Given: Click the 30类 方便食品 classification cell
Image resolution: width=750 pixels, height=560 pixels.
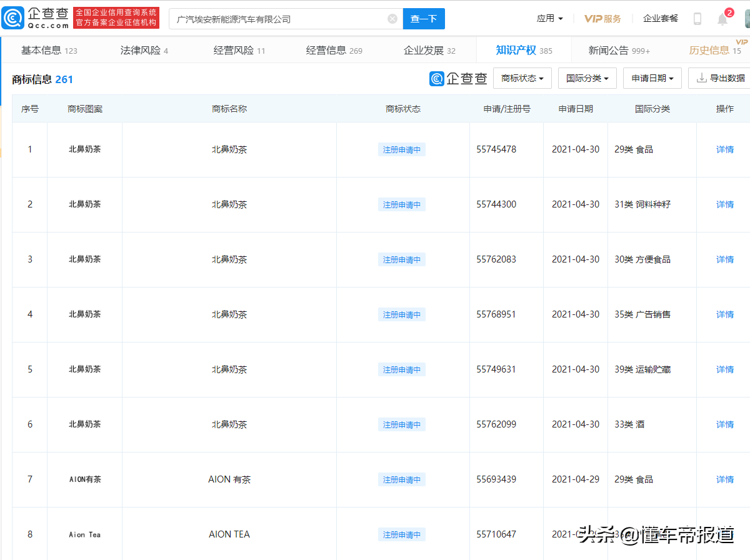Looking at the screenshot, I should [642, 259].
